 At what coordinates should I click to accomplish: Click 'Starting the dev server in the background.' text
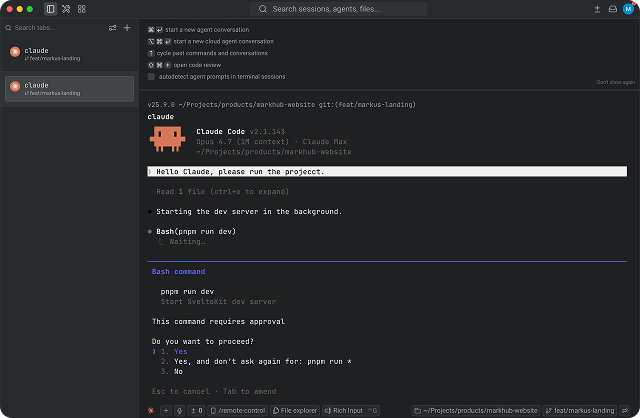[x=249, y=211]
